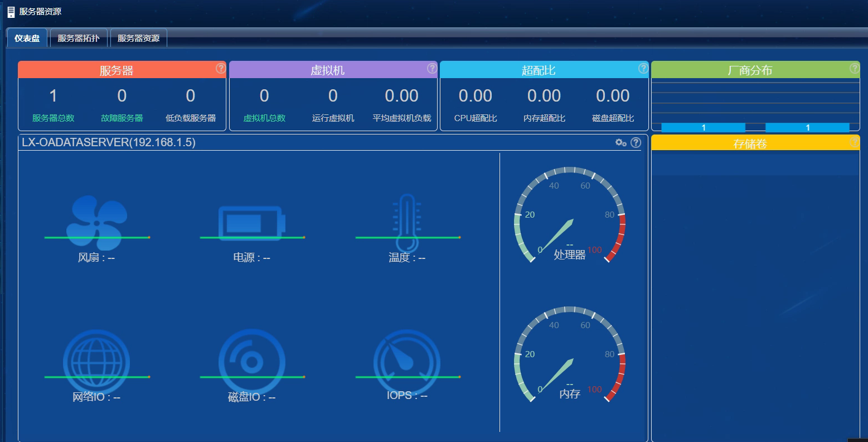
Task: Open the 服务器资源 tab
Action: (x=139, y=39)
